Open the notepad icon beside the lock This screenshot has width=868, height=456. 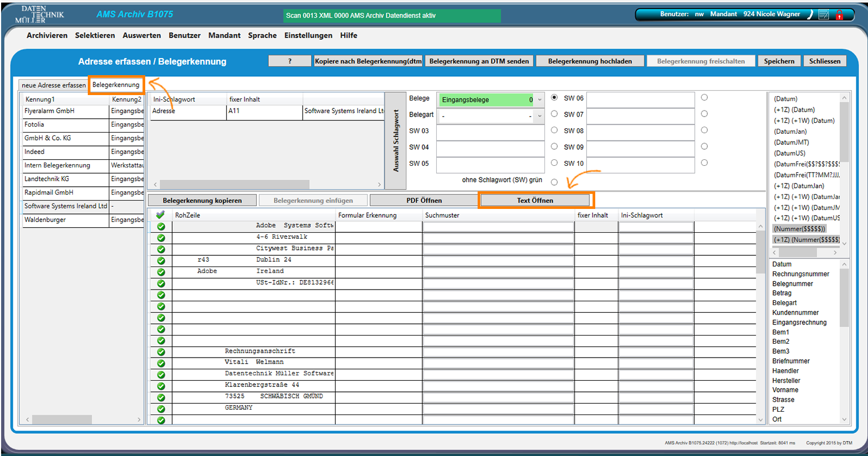pos(824,15)
